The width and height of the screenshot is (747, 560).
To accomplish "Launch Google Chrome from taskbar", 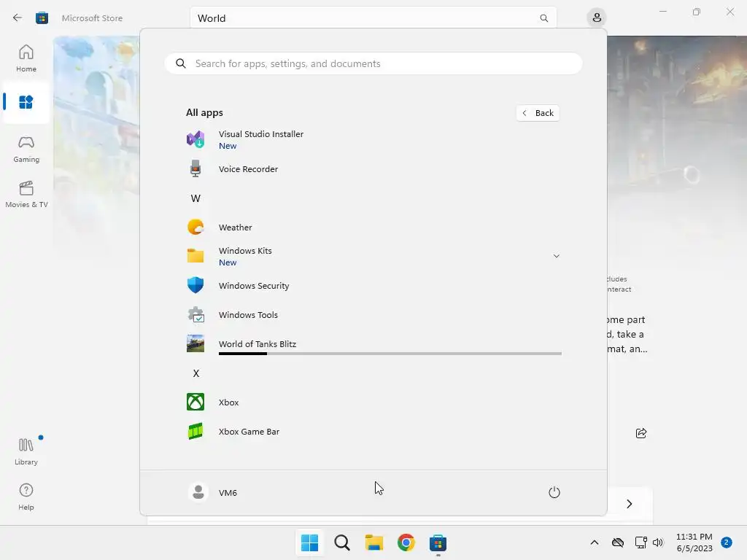I will (406, 542).
